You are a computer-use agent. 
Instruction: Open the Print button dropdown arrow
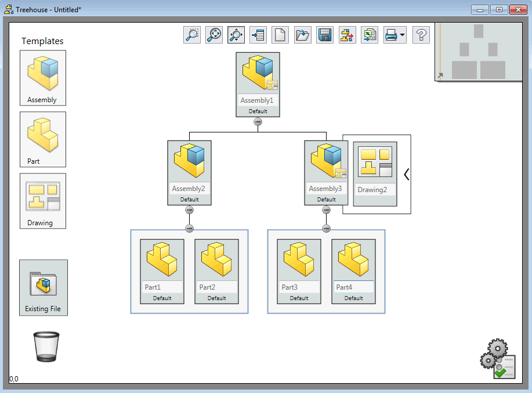(x=402, y=35)
